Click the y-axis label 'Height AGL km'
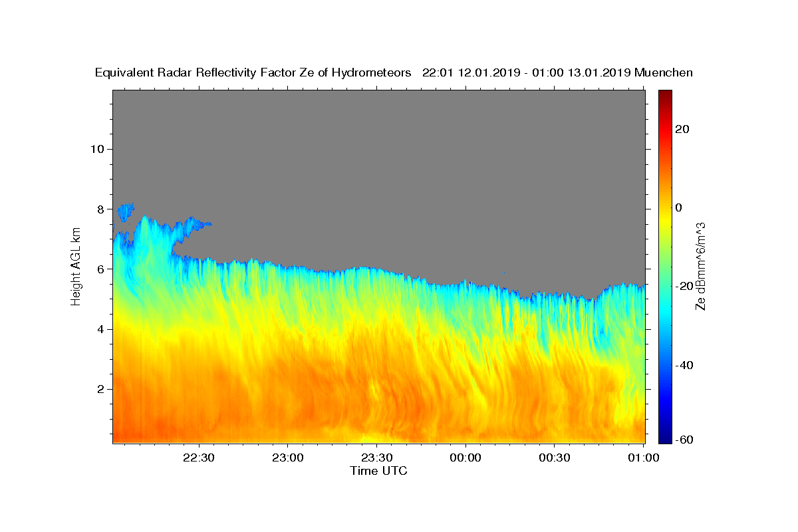This screenshot has width=798, height=532. click(x=76, y=267)
